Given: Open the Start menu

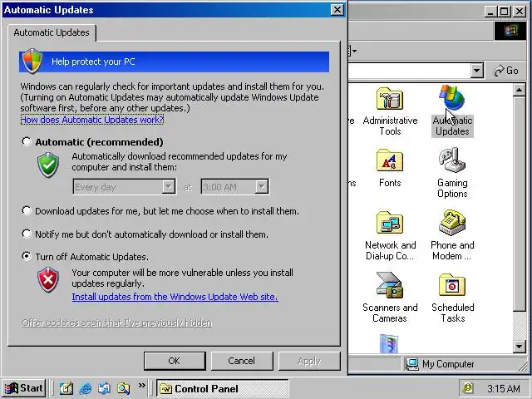Looking at the screenshot, I should tap(24, 388).
